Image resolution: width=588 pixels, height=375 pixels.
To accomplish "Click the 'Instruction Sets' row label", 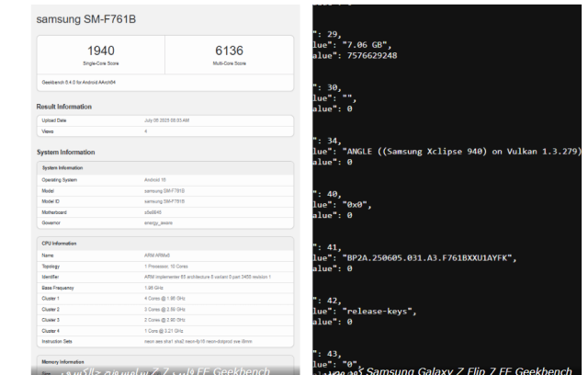I will [57, 342].
